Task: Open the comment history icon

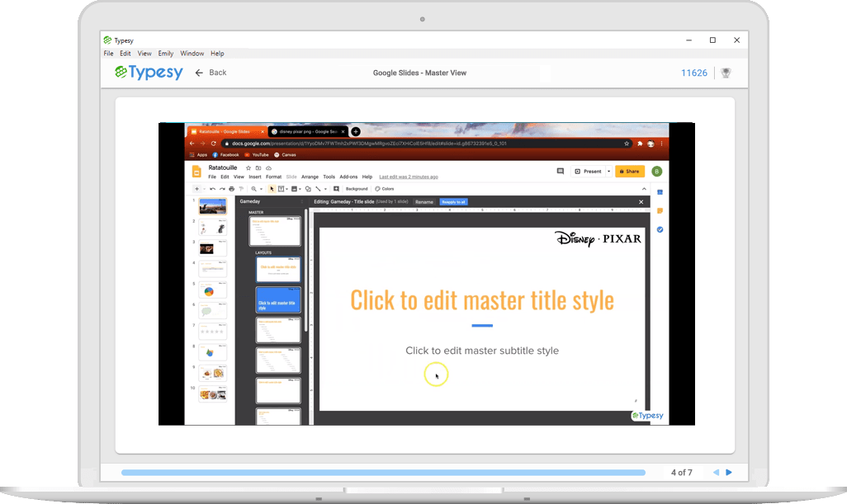Action: pyautogui.click(x=561, y=171)
